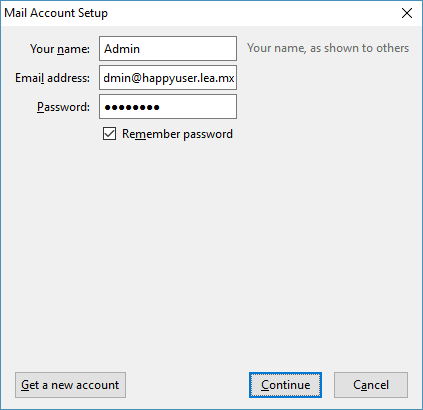Viewport: 423px width, 410px height.
Task: Place cursor on the masked password dots
Action: tap(132, 107)
